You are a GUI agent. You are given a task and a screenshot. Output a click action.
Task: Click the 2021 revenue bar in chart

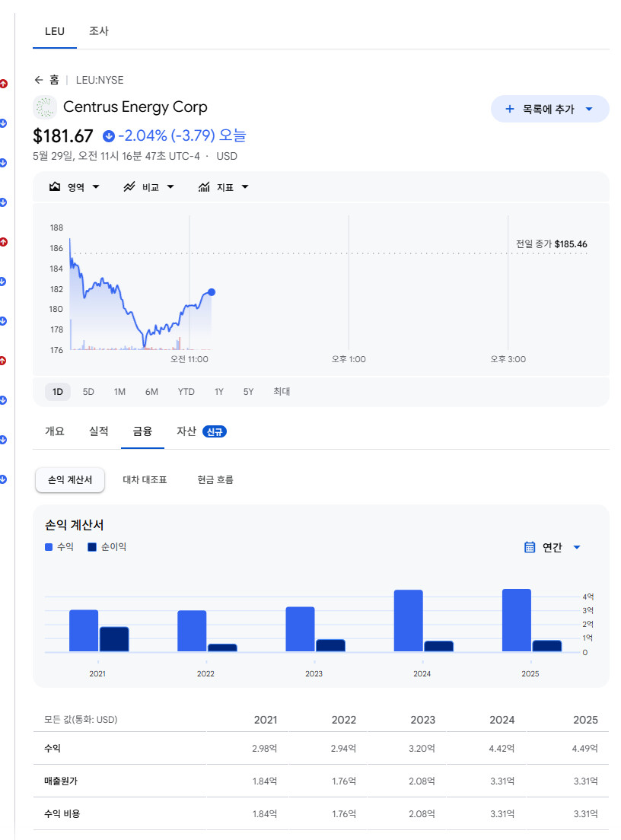[84, 631]
